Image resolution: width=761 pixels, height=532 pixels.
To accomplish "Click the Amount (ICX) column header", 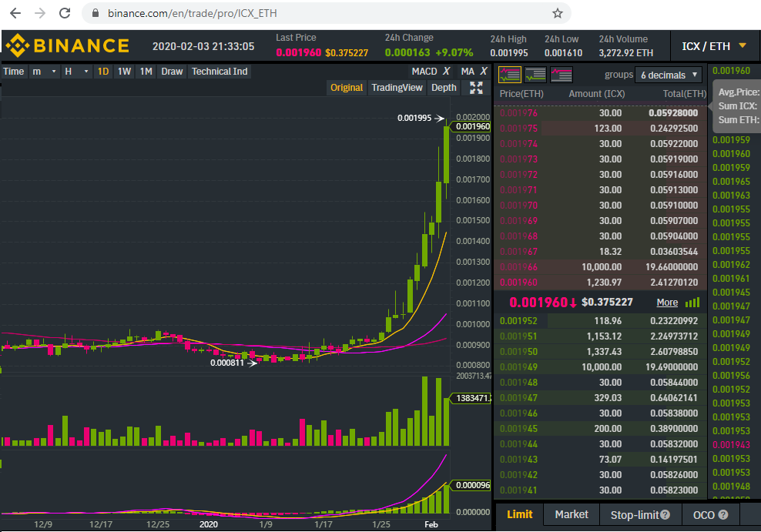I will coord(596,94).
